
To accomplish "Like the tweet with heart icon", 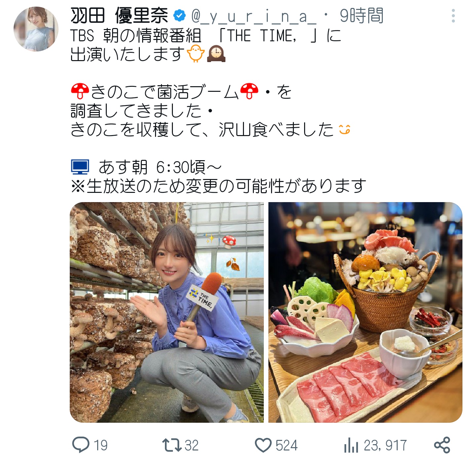I will point(263,445).
